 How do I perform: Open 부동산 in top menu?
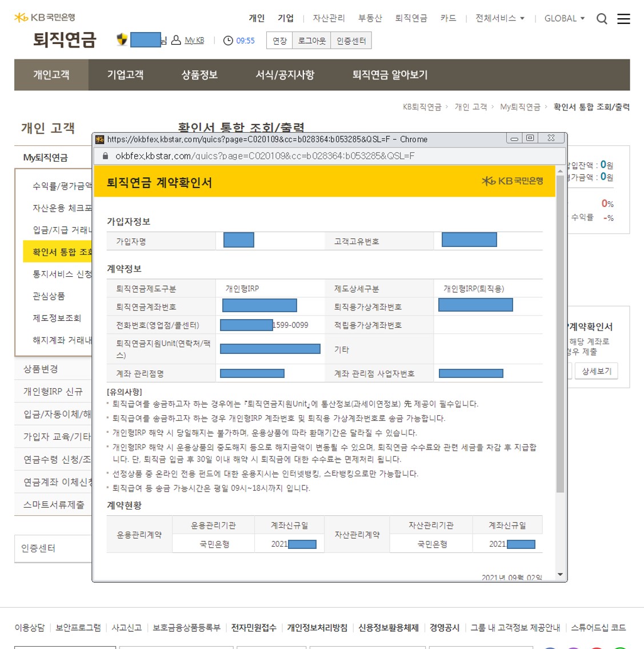[x=370, y=18]
